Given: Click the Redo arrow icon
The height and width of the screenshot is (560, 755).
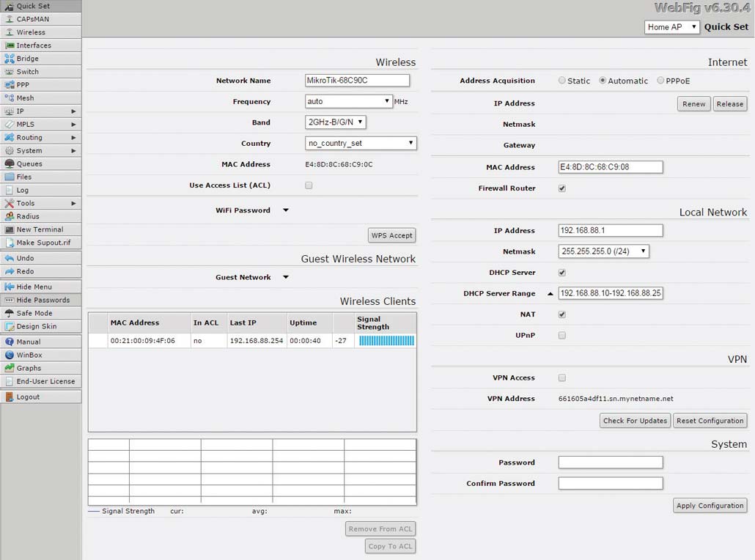Looking at the screenshot, I should 9,272.
